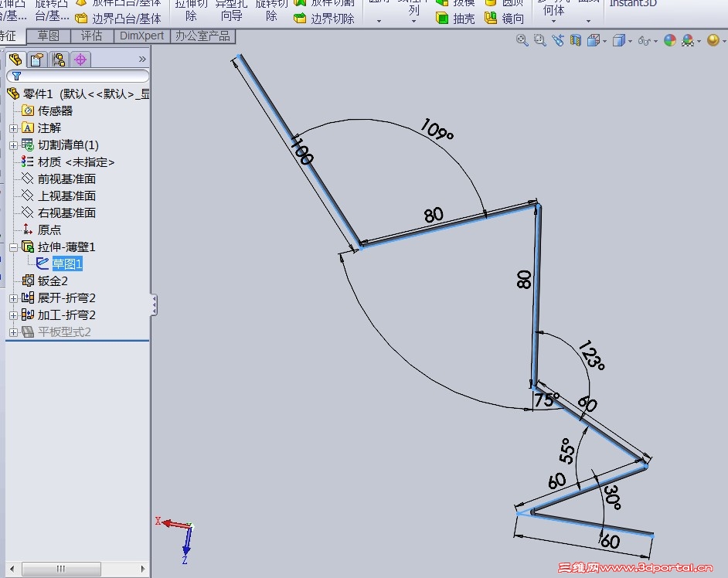Expand the manager panel tabs chevron
Image resolution: width=728 pixels, height=578 pixels.
point(142,59)
